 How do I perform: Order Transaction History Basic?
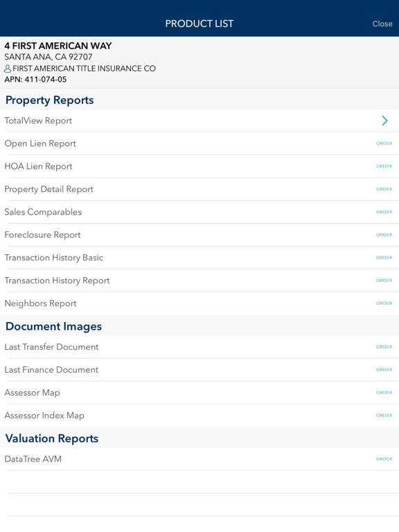click(x=384, y=258)
